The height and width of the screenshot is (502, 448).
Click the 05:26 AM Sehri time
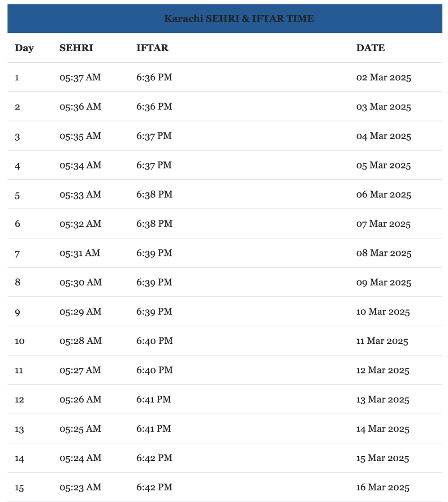pyautogui.click(x=80, y=399)
